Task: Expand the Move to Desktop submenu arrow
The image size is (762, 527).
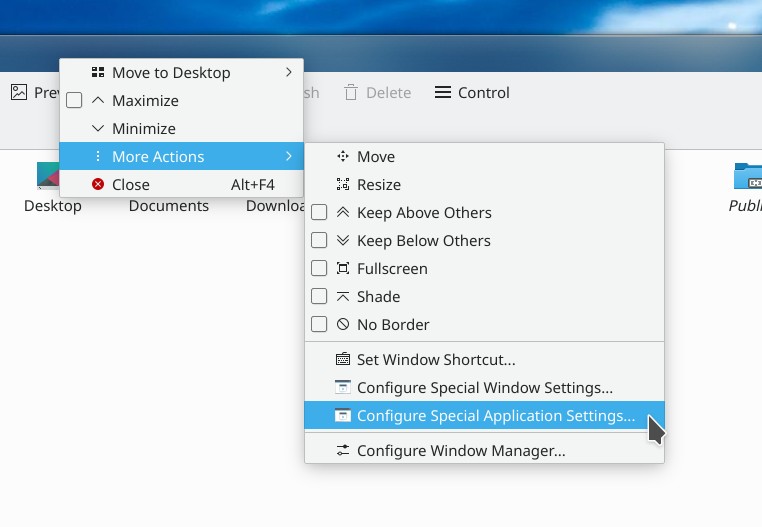Action: (289, 73)
